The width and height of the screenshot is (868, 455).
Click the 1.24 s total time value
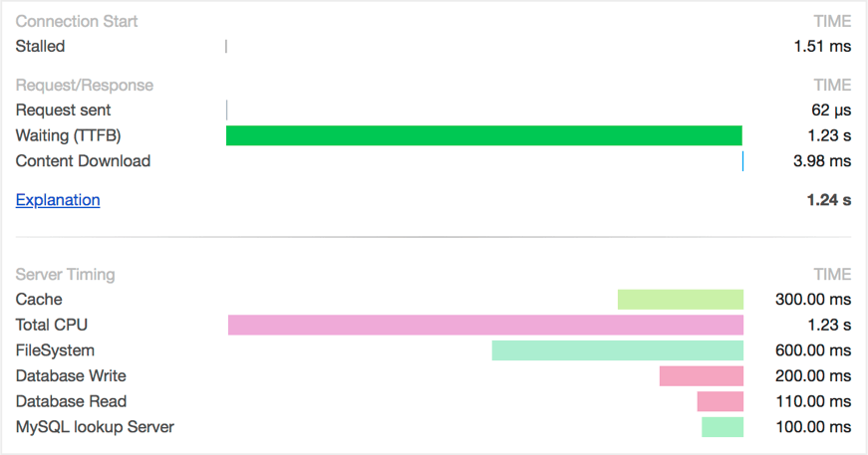(x=829, y=200)
